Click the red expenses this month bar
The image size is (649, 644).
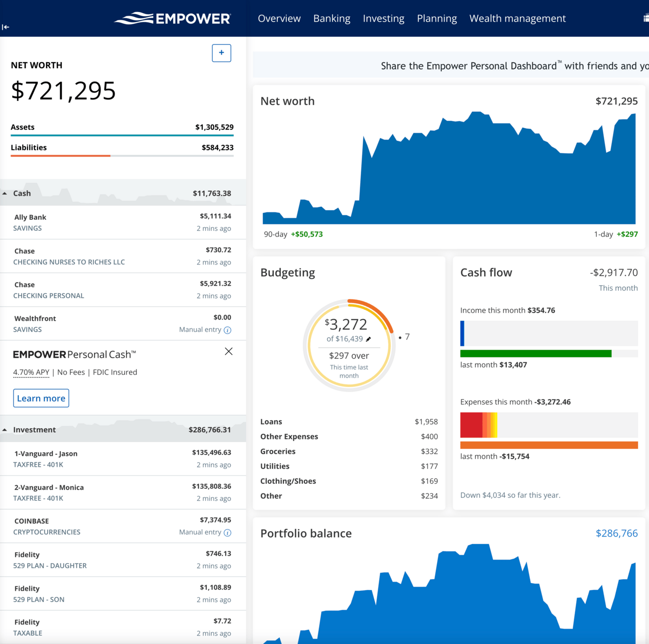coord(471,425)
